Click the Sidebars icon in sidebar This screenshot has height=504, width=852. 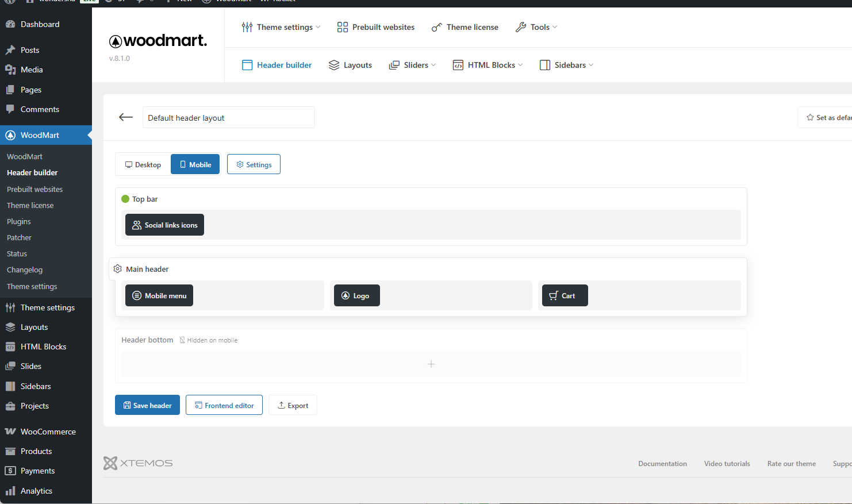point(10,386)
